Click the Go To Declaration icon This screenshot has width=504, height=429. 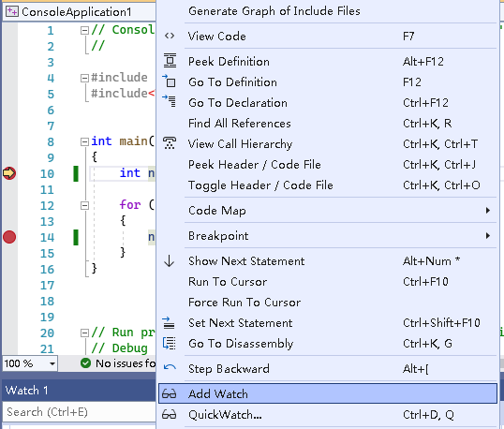pos(169,101)
